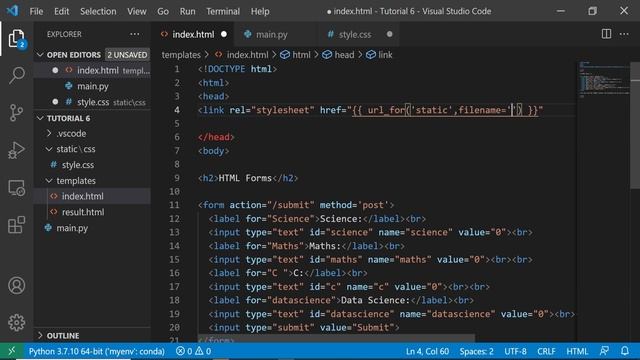Open the Extensions view

coord(16,225)
